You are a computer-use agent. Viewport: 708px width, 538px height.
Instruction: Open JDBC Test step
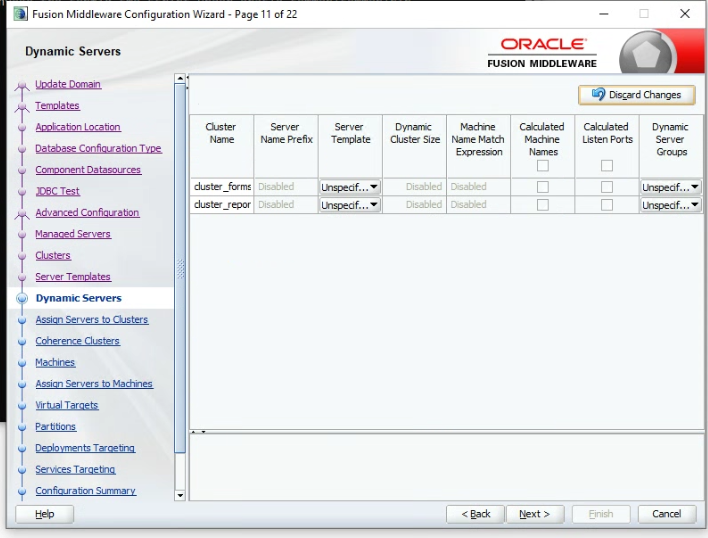pos(57,191)
